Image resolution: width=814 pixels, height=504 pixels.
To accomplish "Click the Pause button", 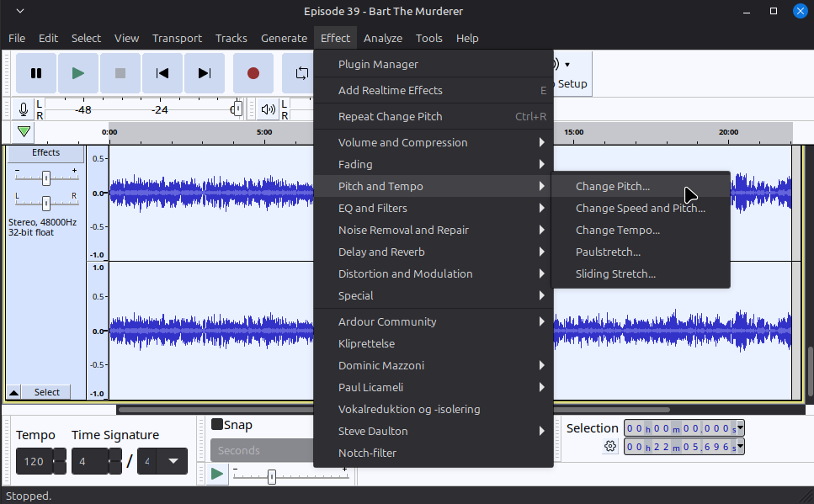I will 36,73.
